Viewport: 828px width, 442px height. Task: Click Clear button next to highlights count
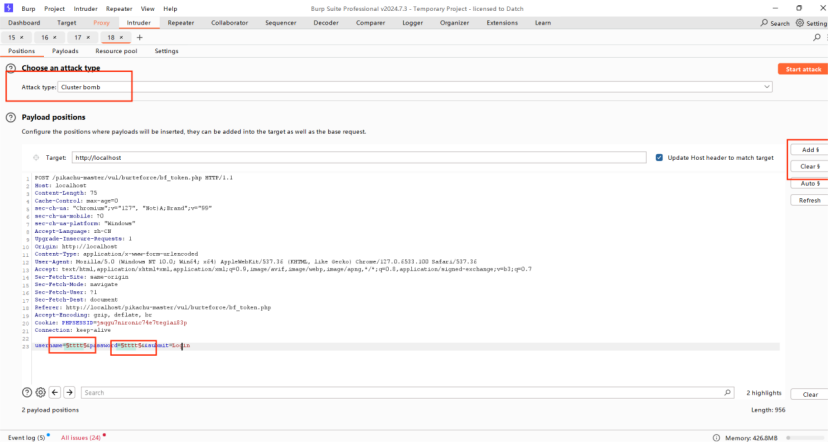[810, 394]
